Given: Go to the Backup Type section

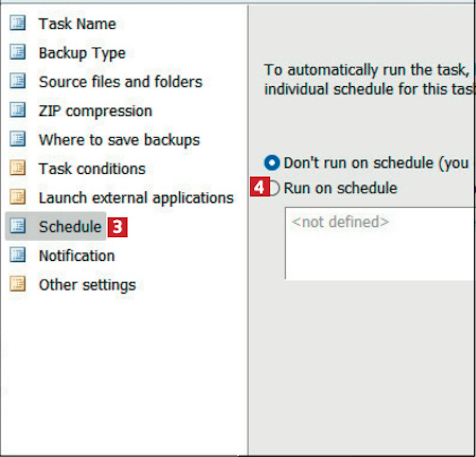Looking at the screenshot, I should tap(82, 53).
